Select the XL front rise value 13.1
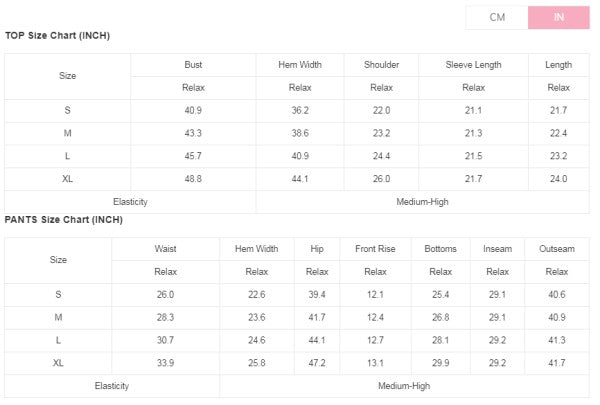Viewport: 600px width, 405px height. pyautogui.click(x=375, y=362)
